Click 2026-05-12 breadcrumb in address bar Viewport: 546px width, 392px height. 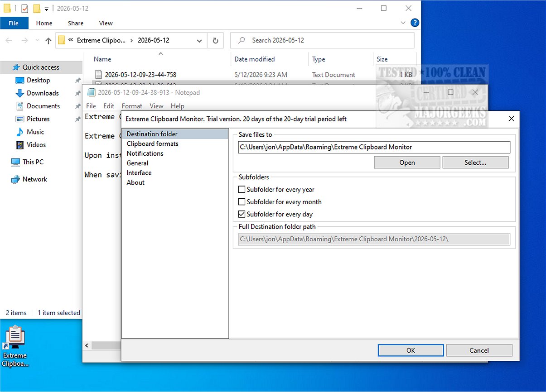click(154, 40)
